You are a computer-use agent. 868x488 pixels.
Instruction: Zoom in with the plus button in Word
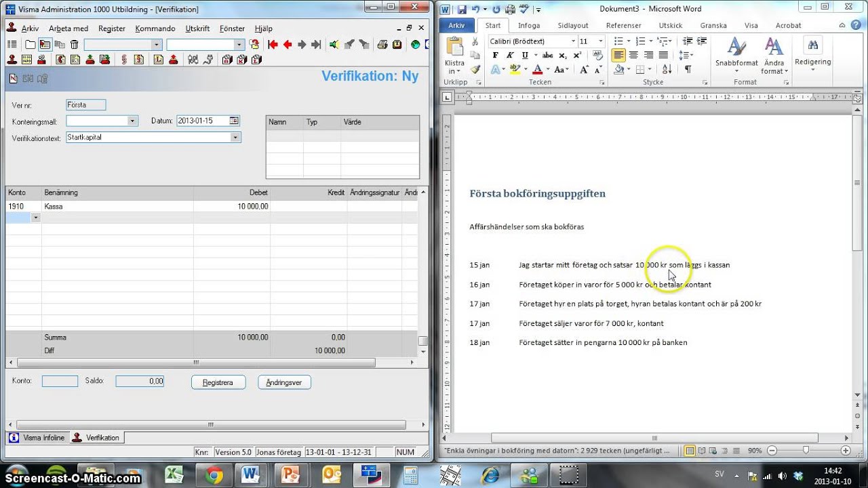(x=846, y=451)
